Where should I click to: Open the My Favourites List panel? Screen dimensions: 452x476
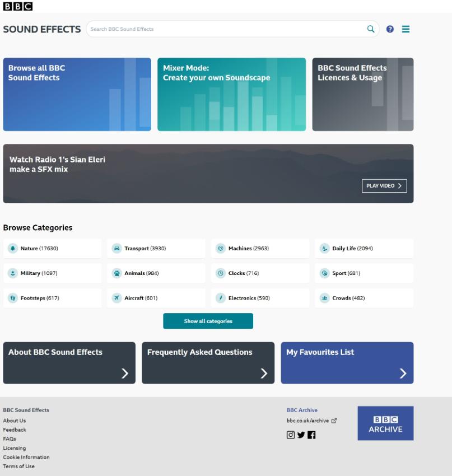(347, 363)
